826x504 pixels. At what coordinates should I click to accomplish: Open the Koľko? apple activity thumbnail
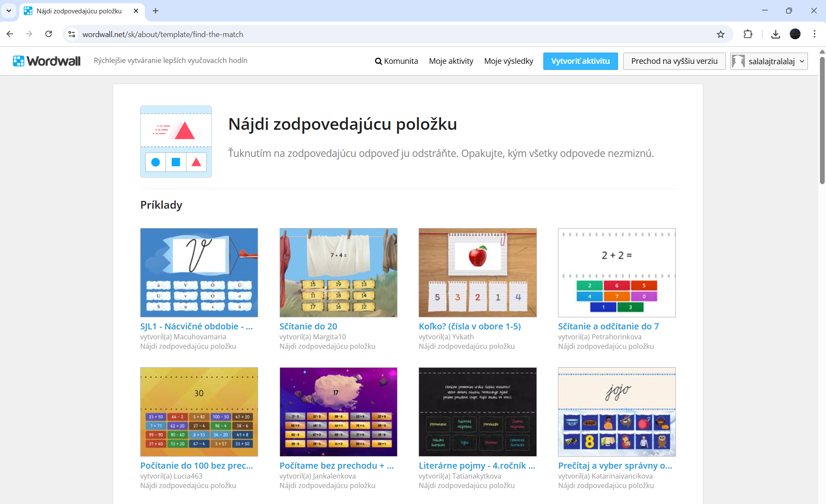[477, 272]
